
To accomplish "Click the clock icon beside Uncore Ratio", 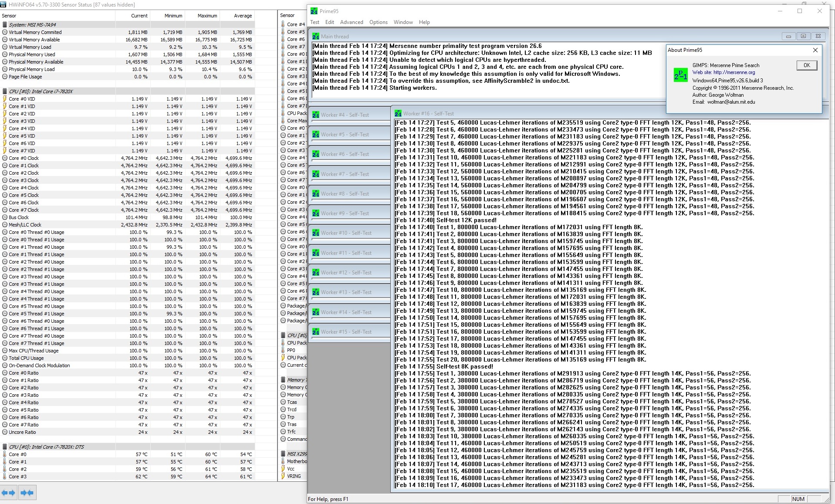I will (x=5, y=432).
